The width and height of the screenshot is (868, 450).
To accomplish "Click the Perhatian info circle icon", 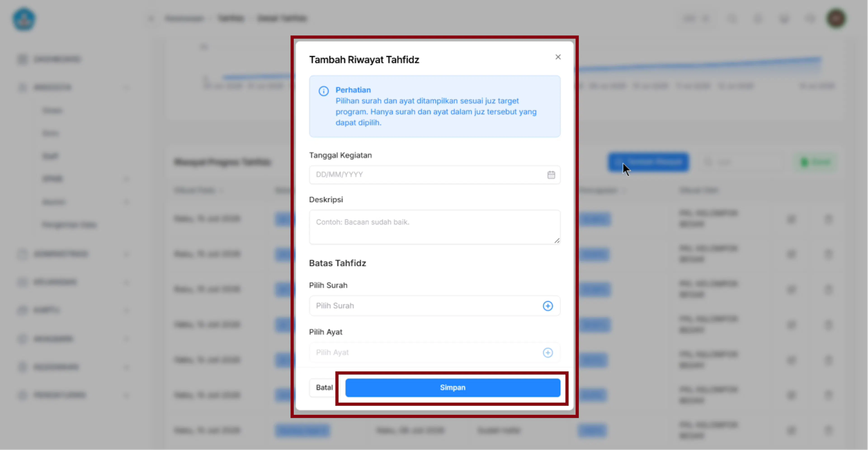I will [x=323, y=91].
